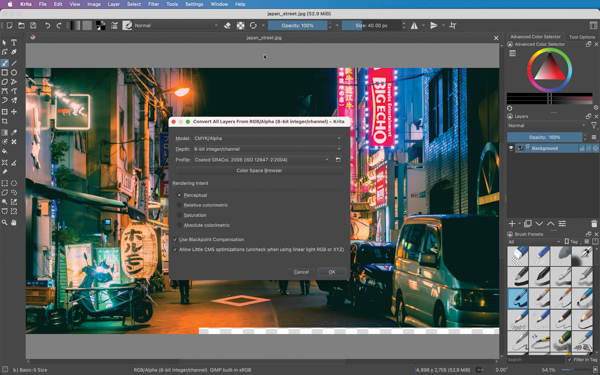Select the Line tool

(x=14, y=63)
